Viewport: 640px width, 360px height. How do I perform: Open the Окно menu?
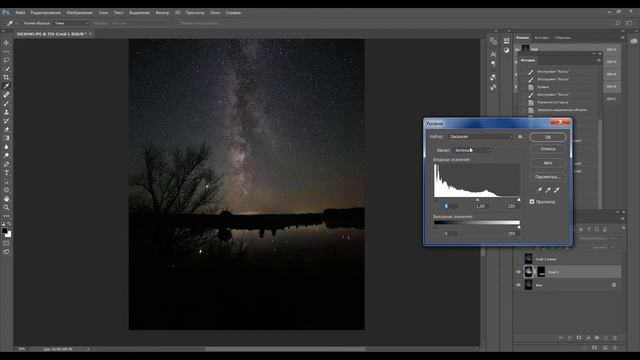(x=215, y=13)
